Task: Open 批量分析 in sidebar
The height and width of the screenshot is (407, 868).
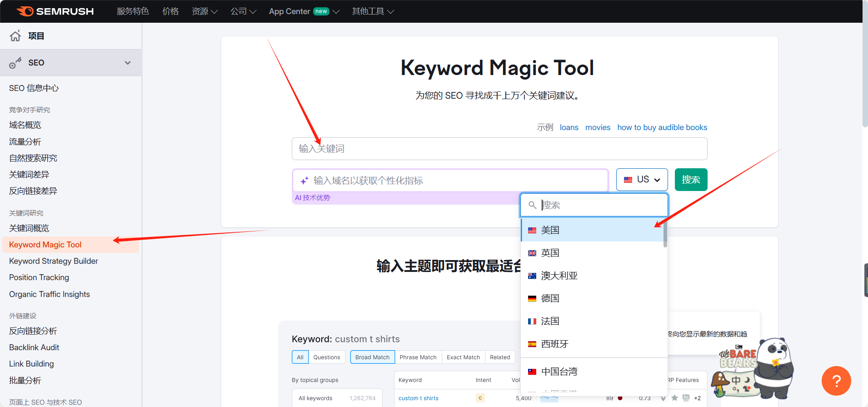Action: tap(25, 381)
